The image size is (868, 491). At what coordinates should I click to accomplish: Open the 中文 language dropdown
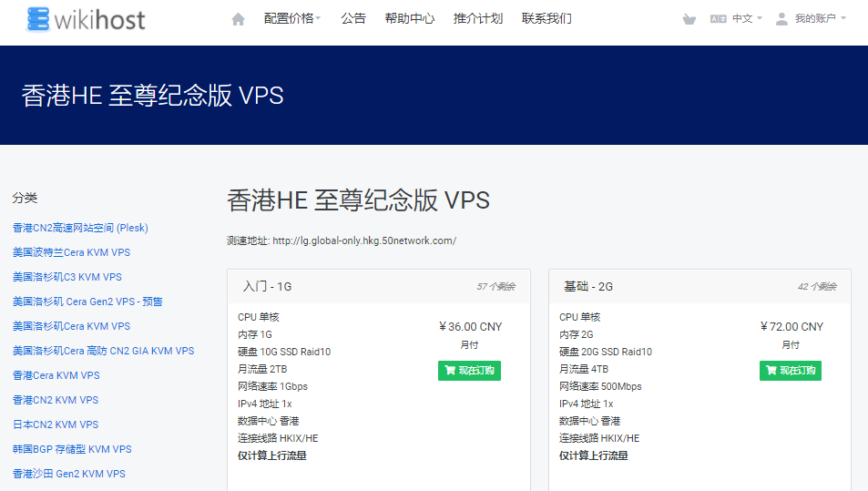[747, 19]
